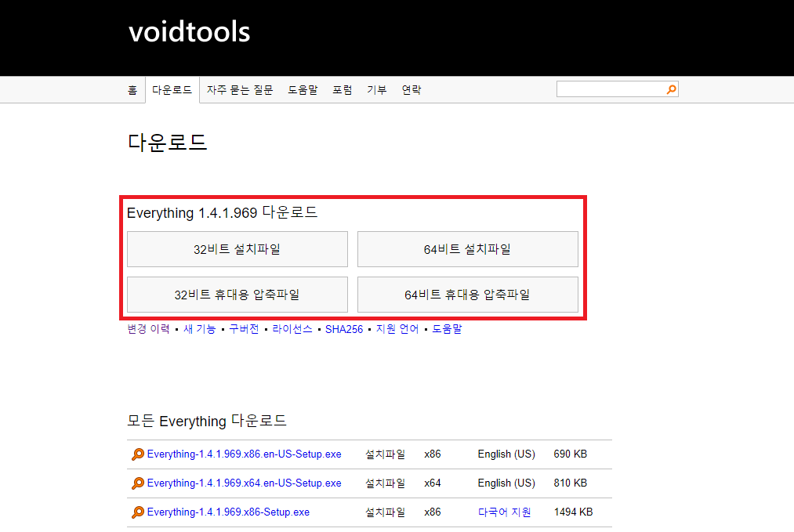This screenshot has height=532, width=794.
Task: Download Everything-1.4.1.969.x64.en-US-Setup.exe
Action: click(x=244, y=483)
